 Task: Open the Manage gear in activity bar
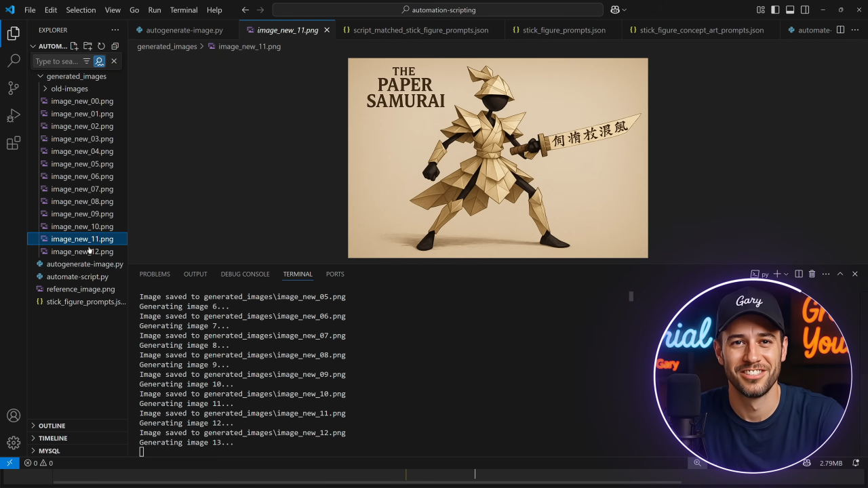tap(14, 443)
